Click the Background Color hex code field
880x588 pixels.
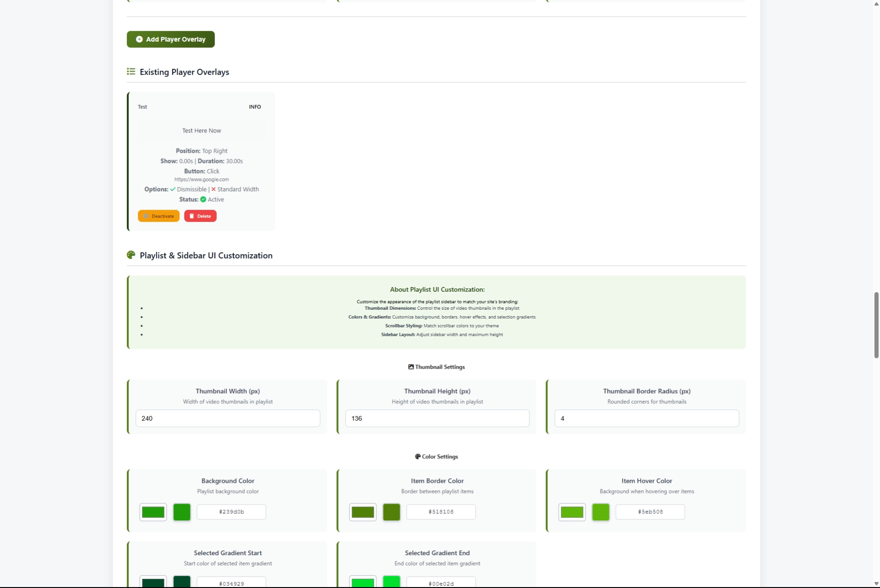click(x=231, y=512)
